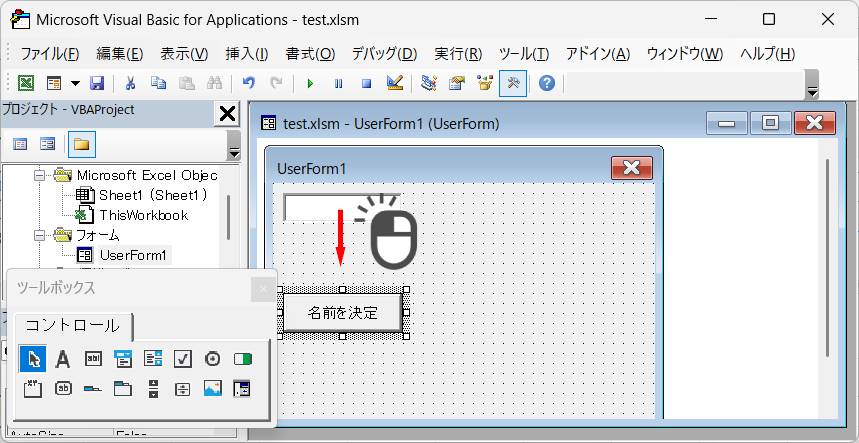Open the アドイン(A) menu
The height and width of the screenshot is (443, 859).
point(598,54)
